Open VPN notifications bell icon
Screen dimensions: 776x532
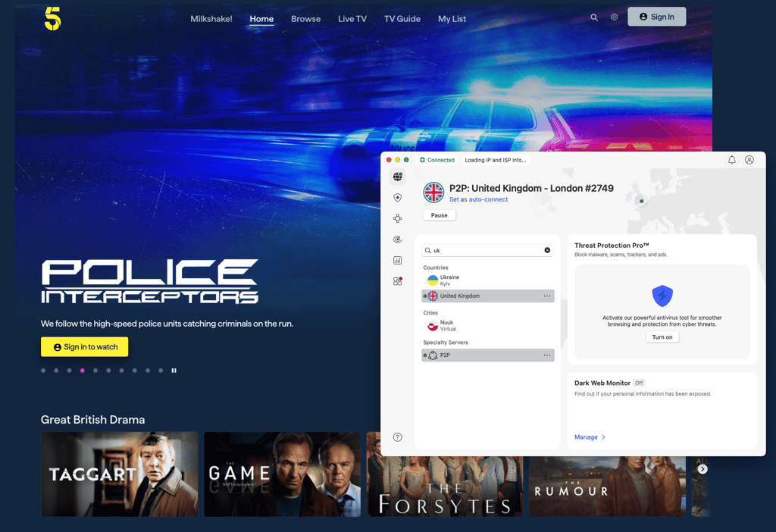pyautogui.click(x=731, y=160)
